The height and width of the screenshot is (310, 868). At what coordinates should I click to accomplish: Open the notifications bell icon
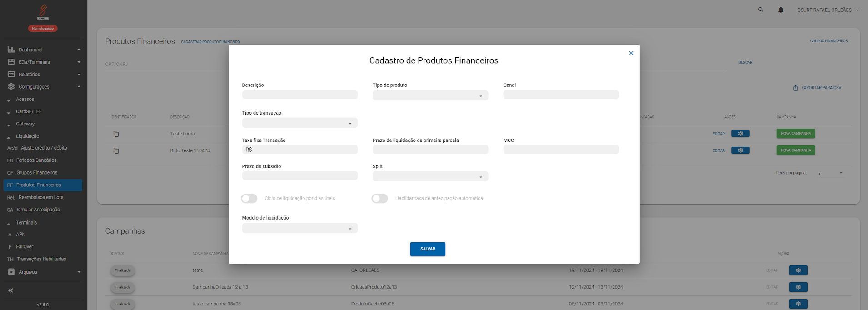[x=781, y=10]
